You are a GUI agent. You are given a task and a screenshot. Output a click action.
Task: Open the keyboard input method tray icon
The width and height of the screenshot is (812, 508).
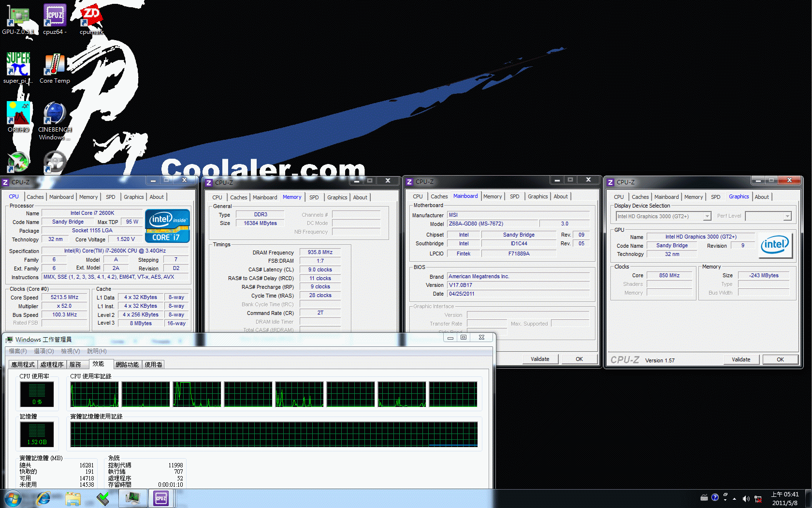[704, 497]
